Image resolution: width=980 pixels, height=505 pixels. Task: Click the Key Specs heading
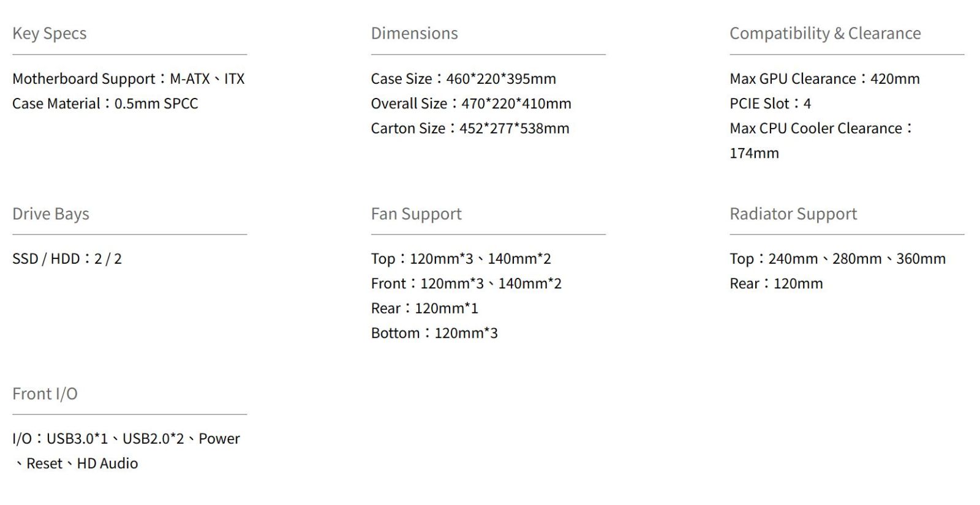(49, 34)
